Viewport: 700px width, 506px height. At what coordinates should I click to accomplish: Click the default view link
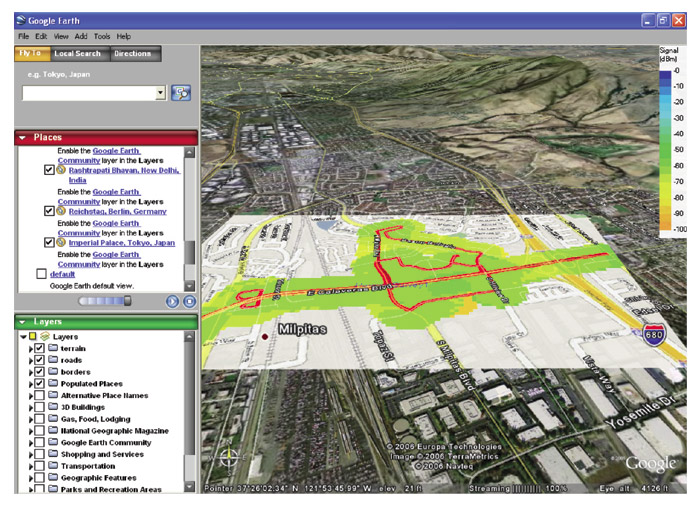[x=62, y=274]
